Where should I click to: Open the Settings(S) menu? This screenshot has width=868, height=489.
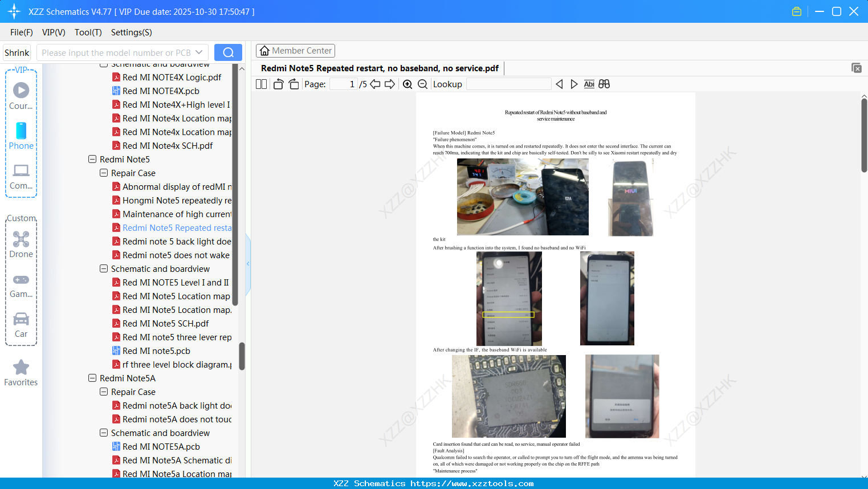pos(131,32)
